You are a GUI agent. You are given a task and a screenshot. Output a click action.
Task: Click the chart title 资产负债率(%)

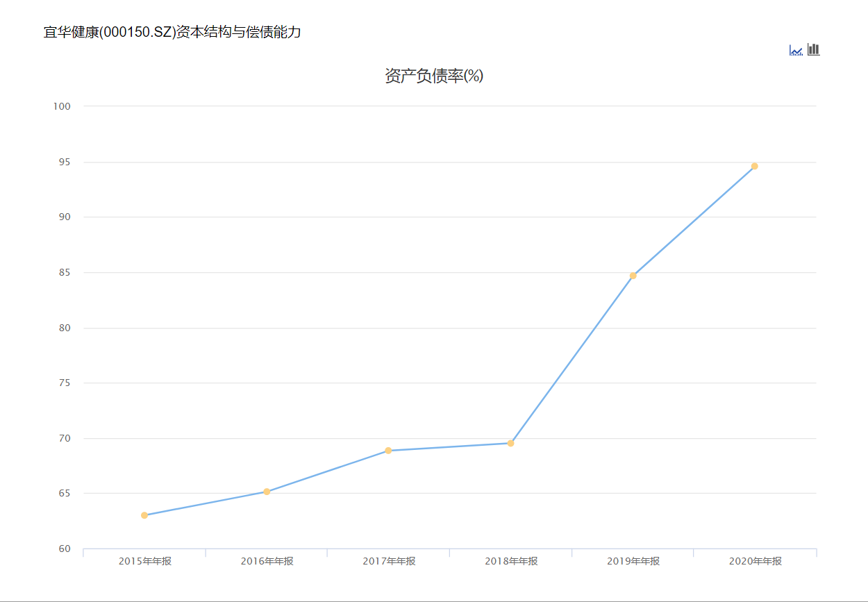point(434,76)
